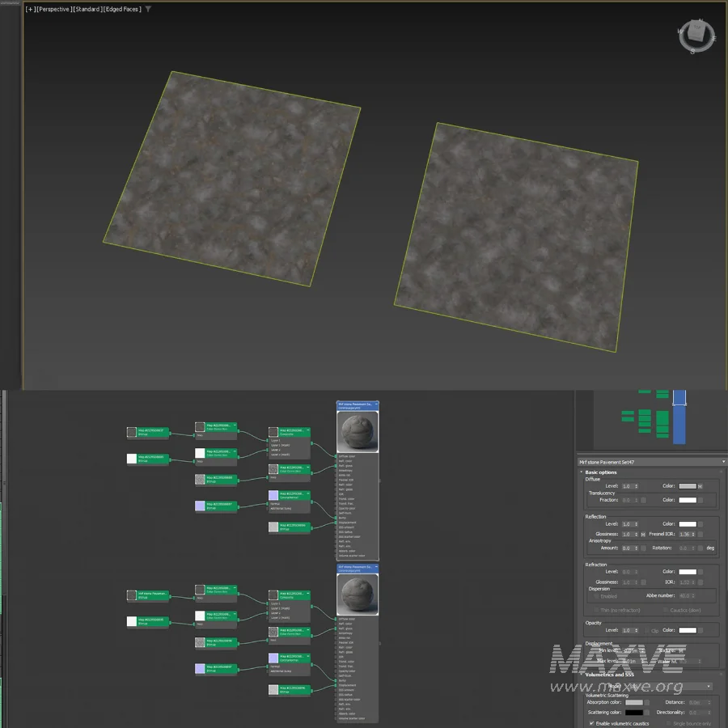
Task: Click the lower graph's purple normal Bitmap thumbnail
Action: [200, 669]
